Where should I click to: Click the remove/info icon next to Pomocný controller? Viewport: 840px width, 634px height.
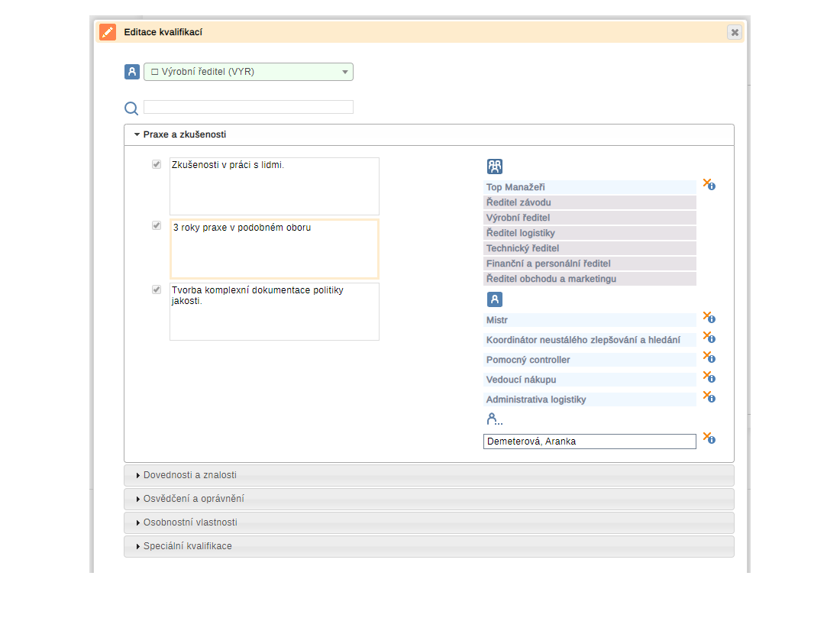tap(709, 357)
